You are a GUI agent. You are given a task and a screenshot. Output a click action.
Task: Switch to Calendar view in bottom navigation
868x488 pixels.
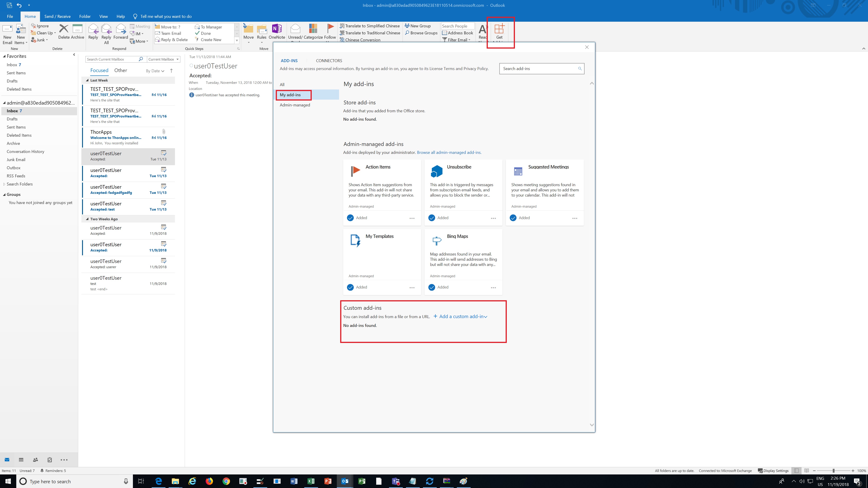pyautogui.click(x=21, y=460)
